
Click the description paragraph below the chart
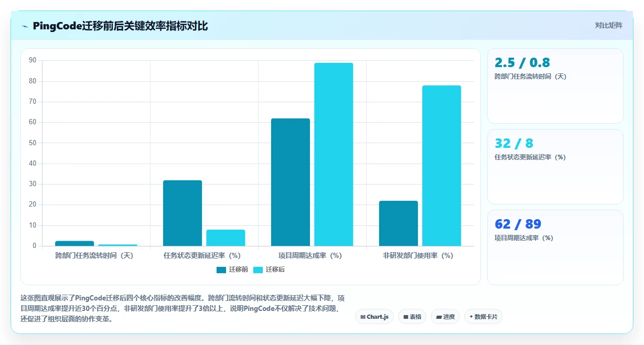click(x=183, y=308)
